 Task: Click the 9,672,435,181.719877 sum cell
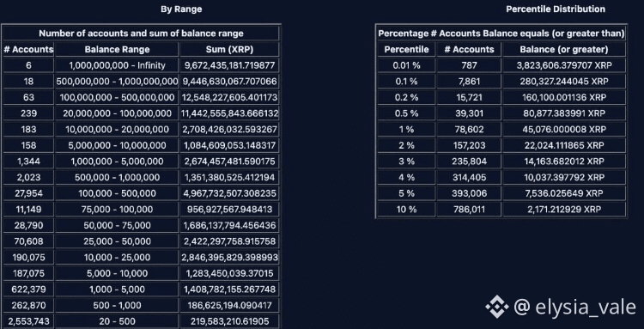(x=229, y=65)
